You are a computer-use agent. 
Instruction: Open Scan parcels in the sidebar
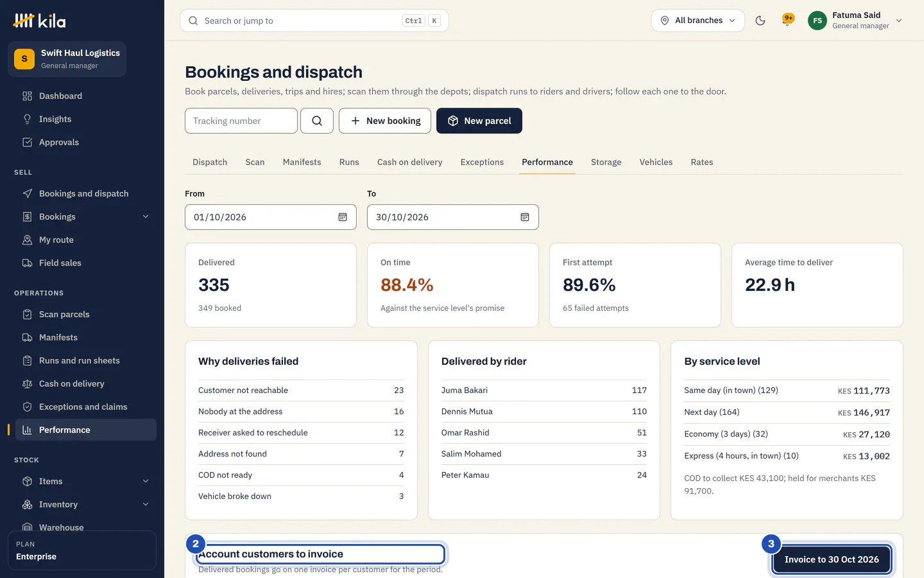click(x=86, y=314)
